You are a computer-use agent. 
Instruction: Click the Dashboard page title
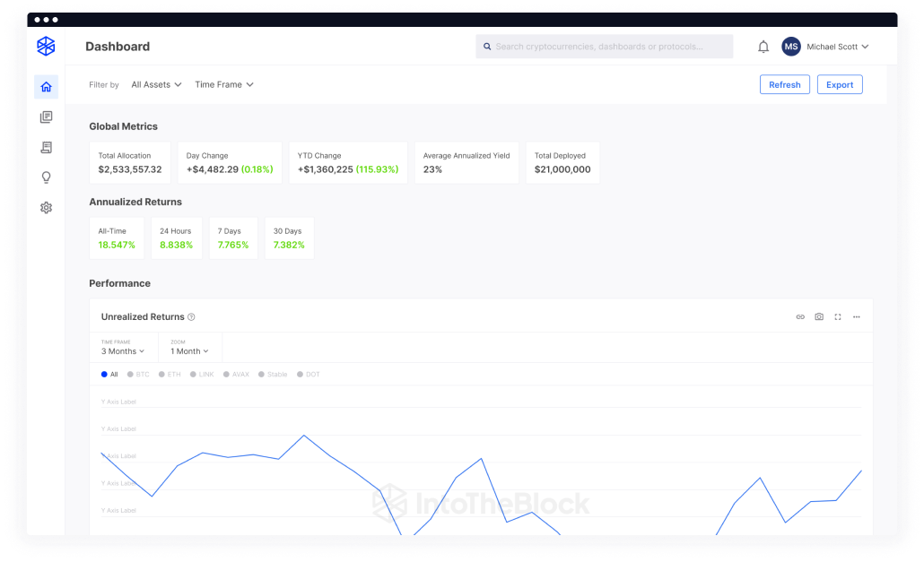pyautogui.click(x=118, y=47)
